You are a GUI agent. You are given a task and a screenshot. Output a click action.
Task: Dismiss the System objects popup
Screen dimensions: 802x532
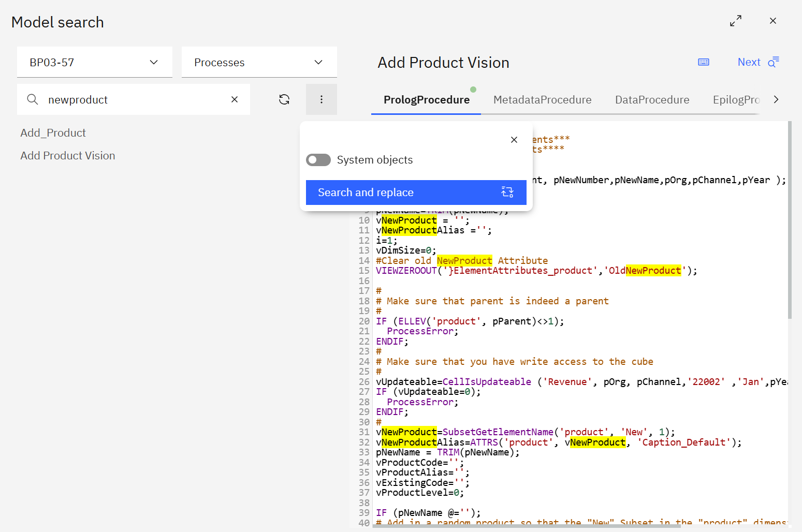coord(514,139)
